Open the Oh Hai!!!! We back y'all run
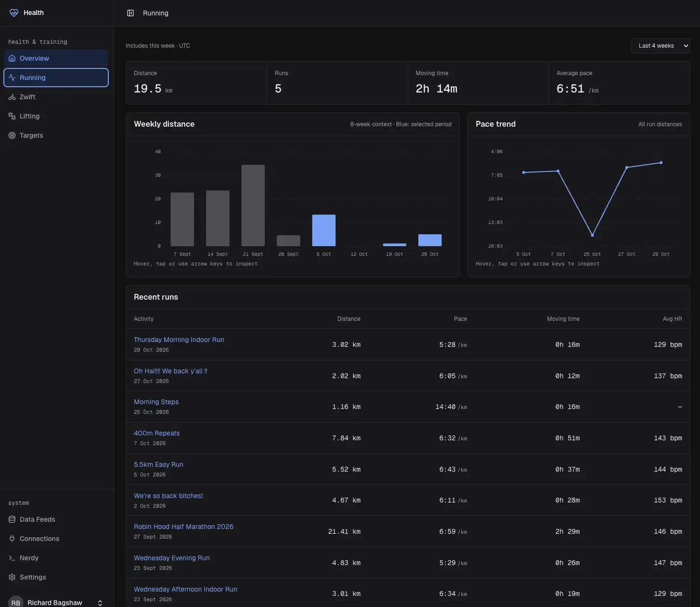This screenshot has width=700, height=607. [170, 371]
